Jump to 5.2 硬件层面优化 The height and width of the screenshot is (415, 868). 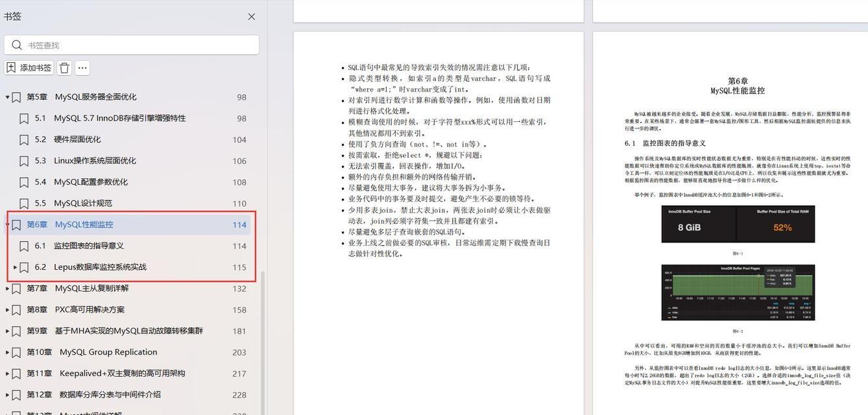pyautogui.click(x=67, y=140)
